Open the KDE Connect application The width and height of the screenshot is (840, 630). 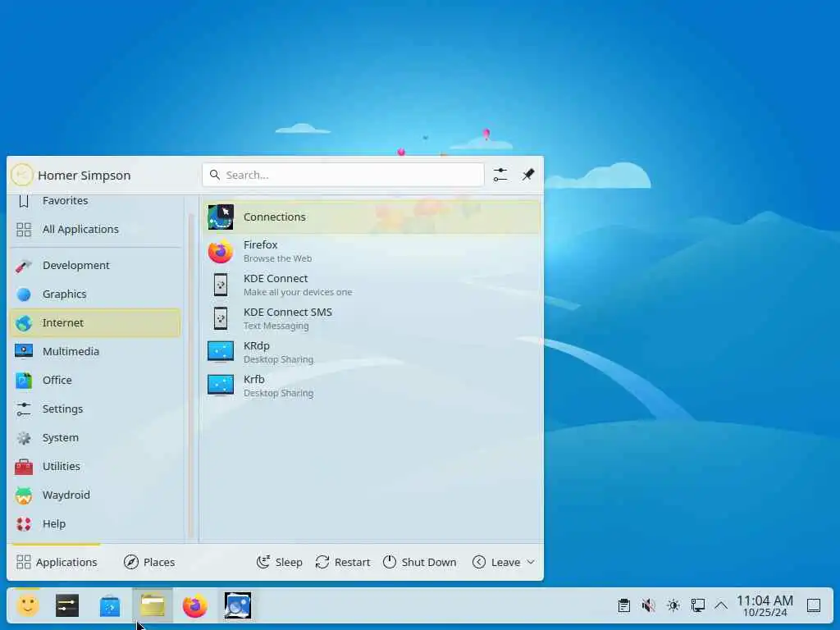[x=372, y=285]
